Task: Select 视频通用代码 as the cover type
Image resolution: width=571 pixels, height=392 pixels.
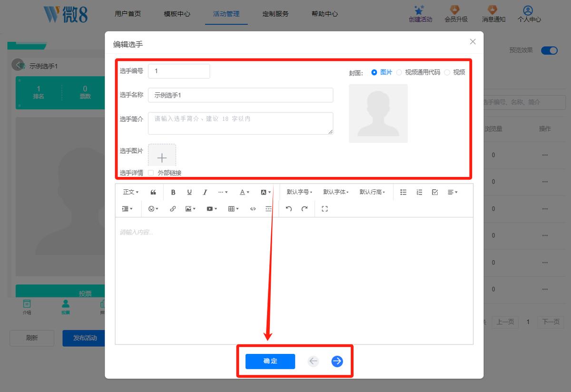Action: pos(418,72)
